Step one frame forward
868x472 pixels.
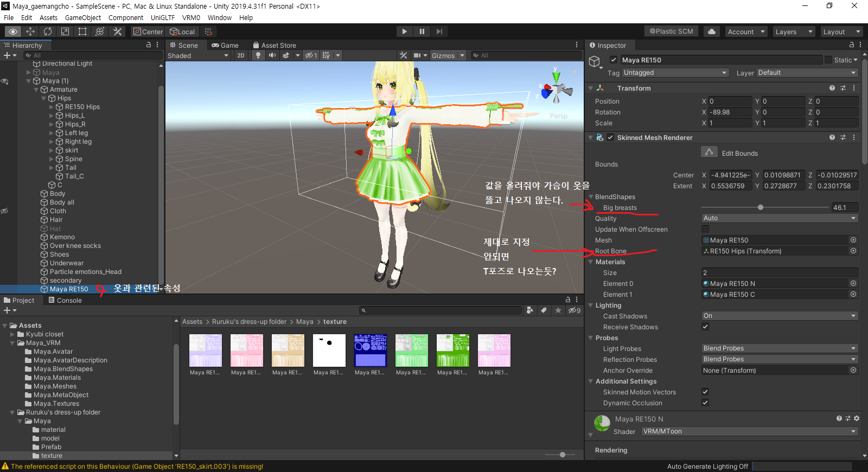tap(439, 31)
